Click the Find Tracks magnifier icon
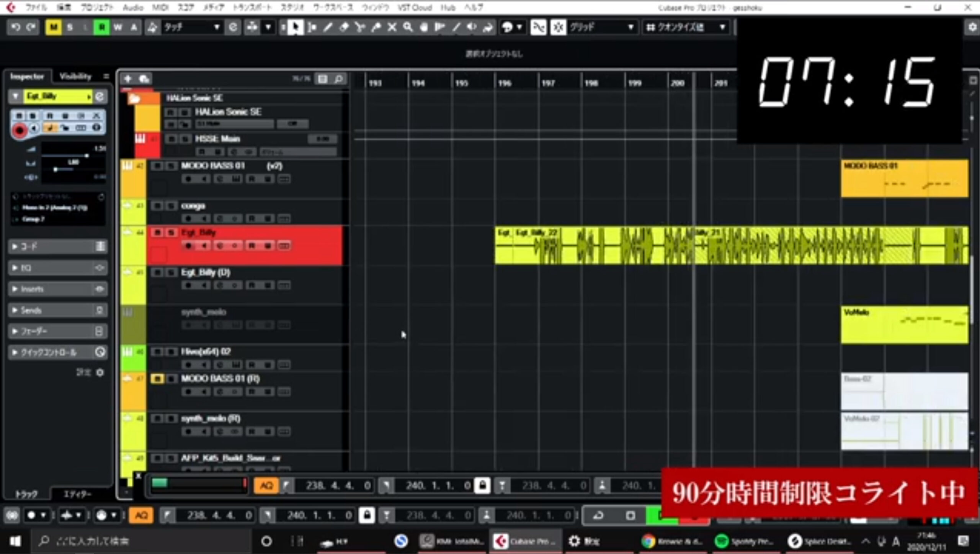 [x=339, y=79]
